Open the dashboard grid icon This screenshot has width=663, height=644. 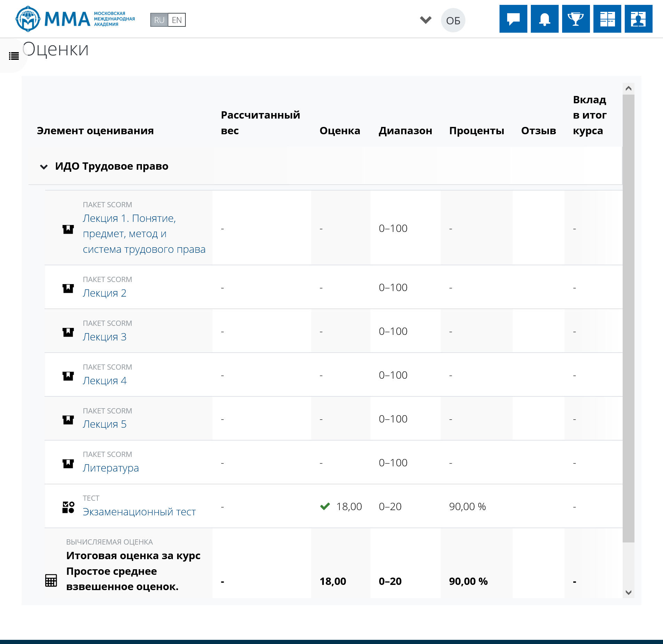coord(607,19)
